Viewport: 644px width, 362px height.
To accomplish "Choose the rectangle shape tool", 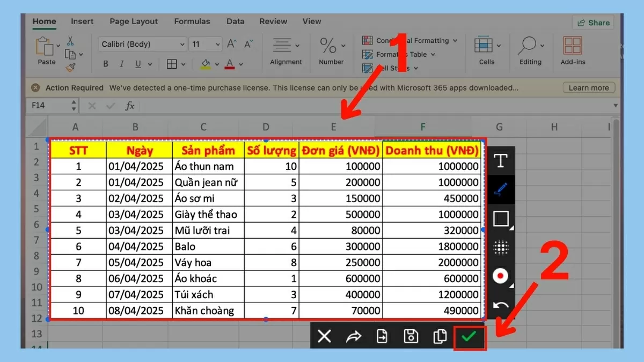I will tap(500, 219).
